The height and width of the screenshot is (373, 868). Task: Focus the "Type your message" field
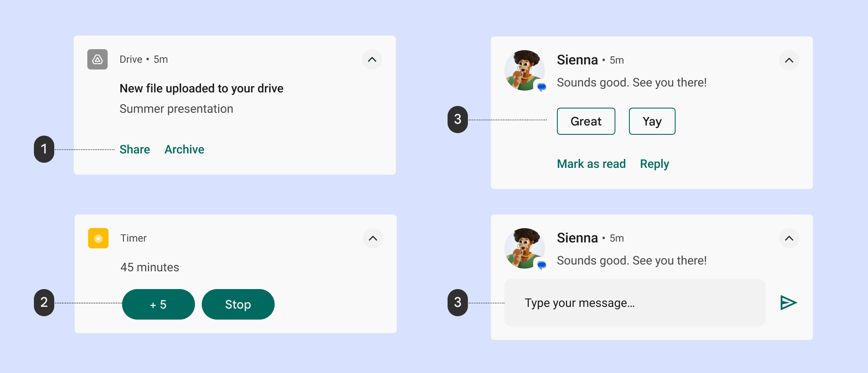(635, 303)
